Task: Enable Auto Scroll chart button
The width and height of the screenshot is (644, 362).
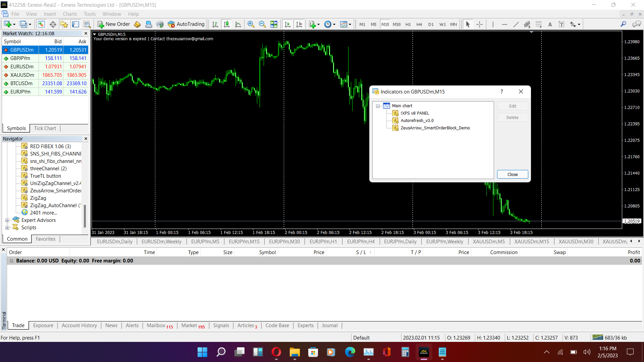Action: point(287,24)
